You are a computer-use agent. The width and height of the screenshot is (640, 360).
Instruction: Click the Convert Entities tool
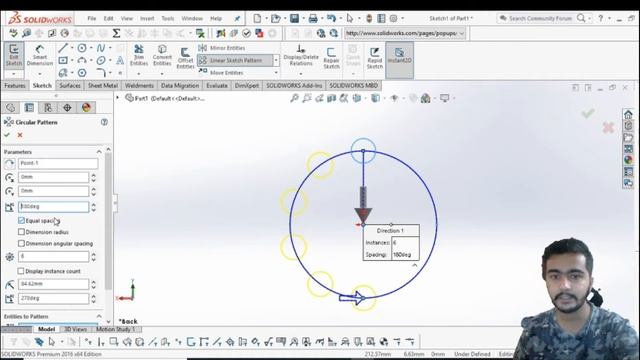tap(162, 55)
